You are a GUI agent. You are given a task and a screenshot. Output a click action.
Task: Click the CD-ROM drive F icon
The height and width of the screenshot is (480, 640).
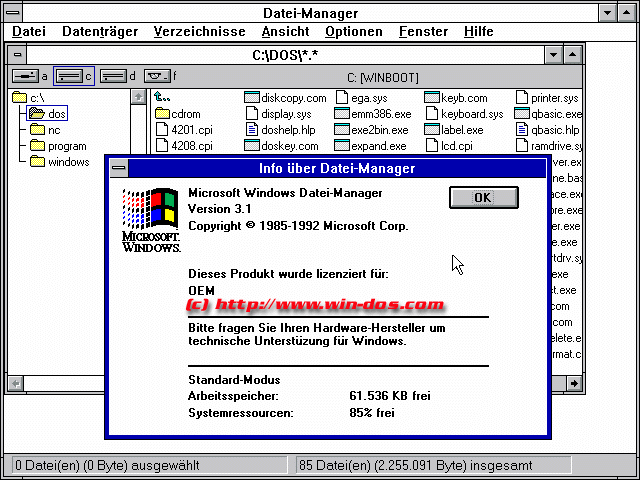click(x=156, y=76)
